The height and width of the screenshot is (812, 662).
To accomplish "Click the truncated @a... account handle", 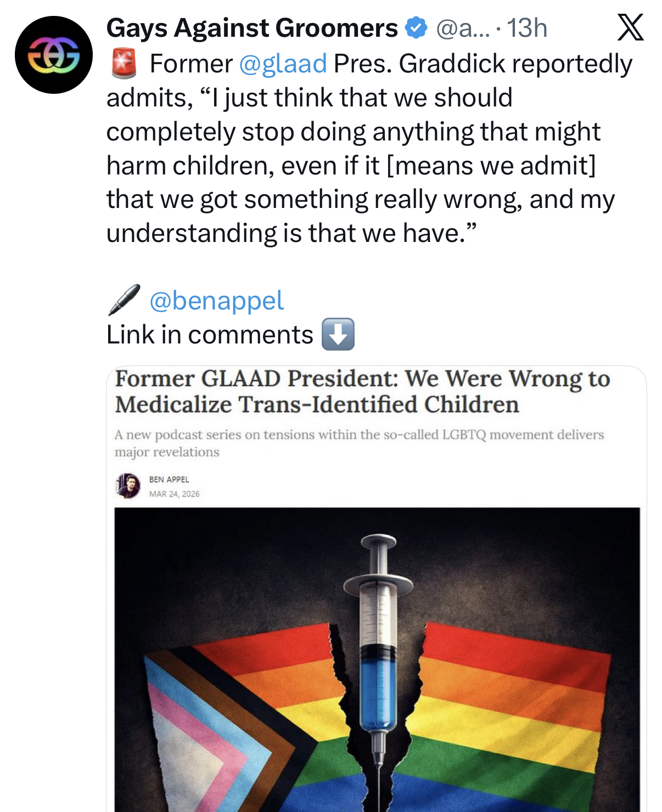I will coord(462,28).
